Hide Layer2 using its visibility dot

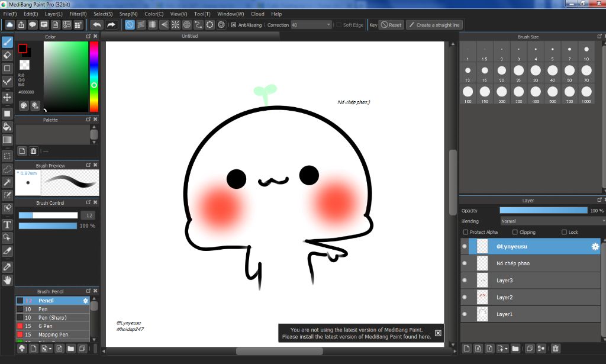(x=465, y=297)
